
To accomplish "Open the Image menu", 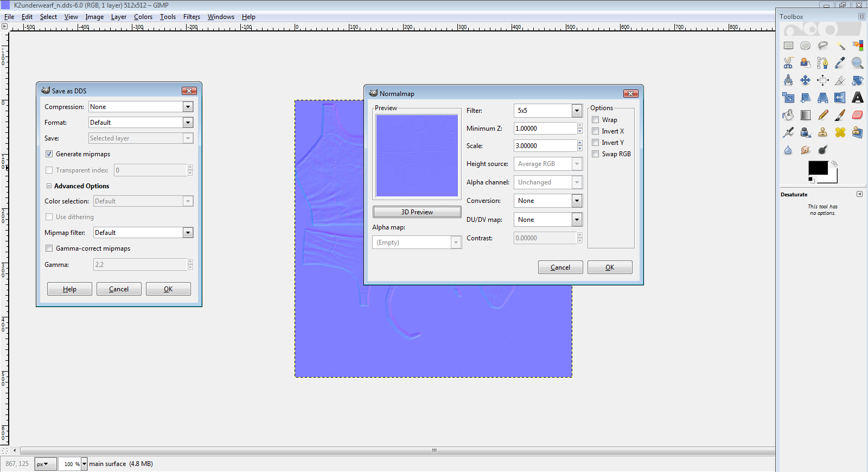I will [x=94, y=17].
